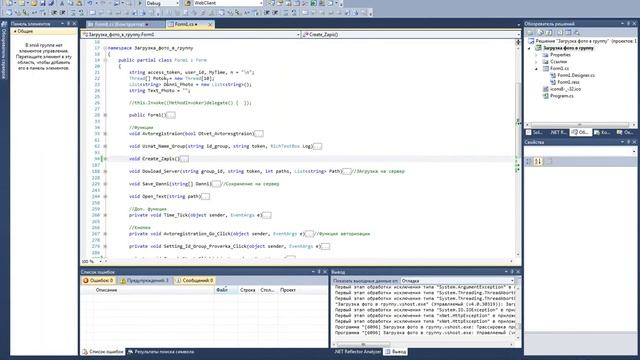Image resolution: width=640 pixels, height=360 pixels.
Task: Click the code editor vertical scrollbar
Action: coord(518,149)
